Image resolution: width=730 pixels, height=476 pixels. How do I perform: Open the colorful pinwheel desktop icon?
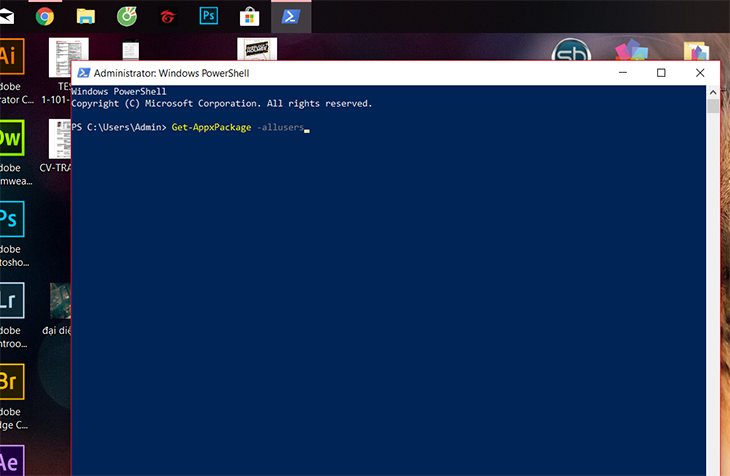[x=631, y=50]
